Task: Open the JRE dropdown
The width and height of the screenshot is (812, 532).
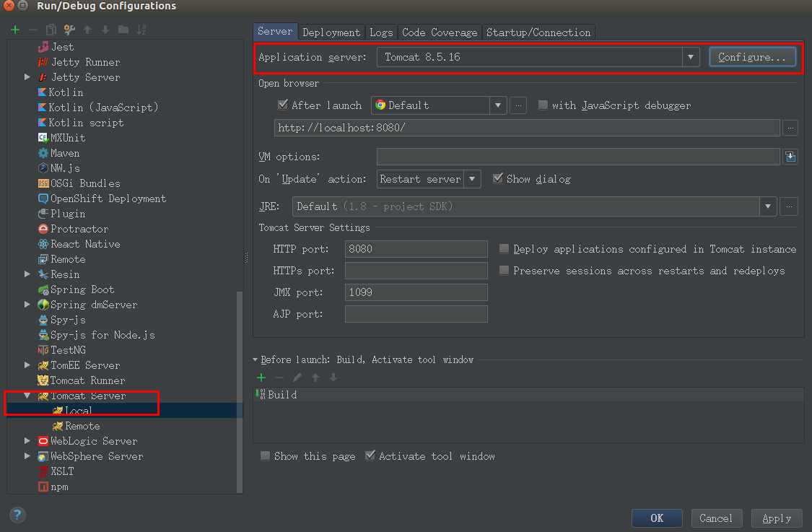Action: click(768, 206)
